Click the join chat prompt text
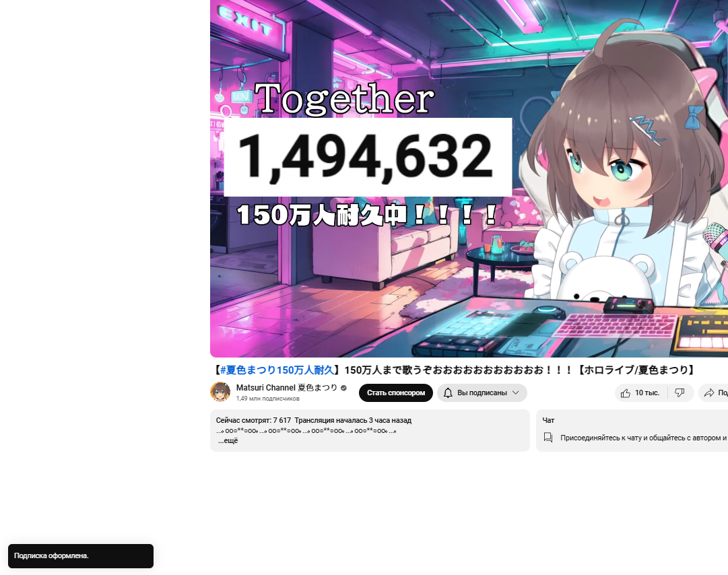Image resolution: width=728 pixels, height=575 pixels. 644,438
